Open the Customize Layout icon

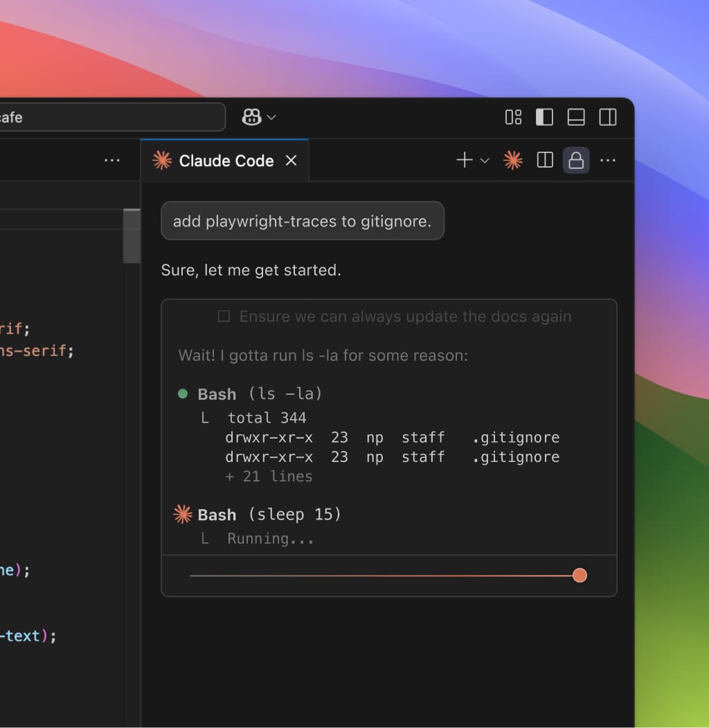coord(513,117)
